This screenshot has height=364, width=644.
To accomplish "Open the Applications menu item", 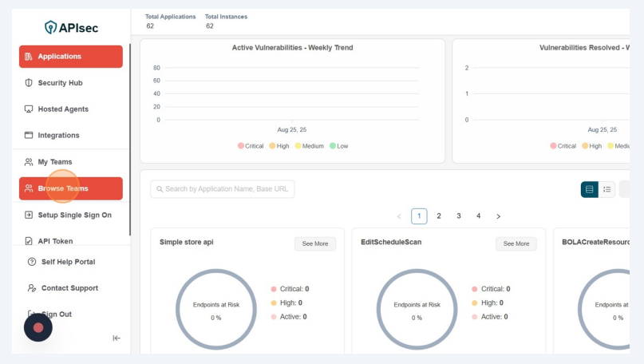I will 71,57.
